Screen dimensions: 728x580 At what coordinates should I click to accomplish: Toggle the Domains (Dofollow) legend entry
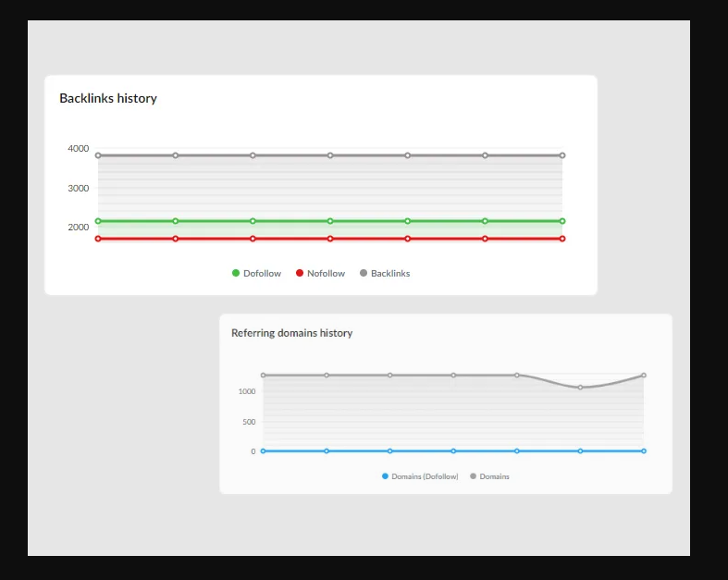point(420,476)
